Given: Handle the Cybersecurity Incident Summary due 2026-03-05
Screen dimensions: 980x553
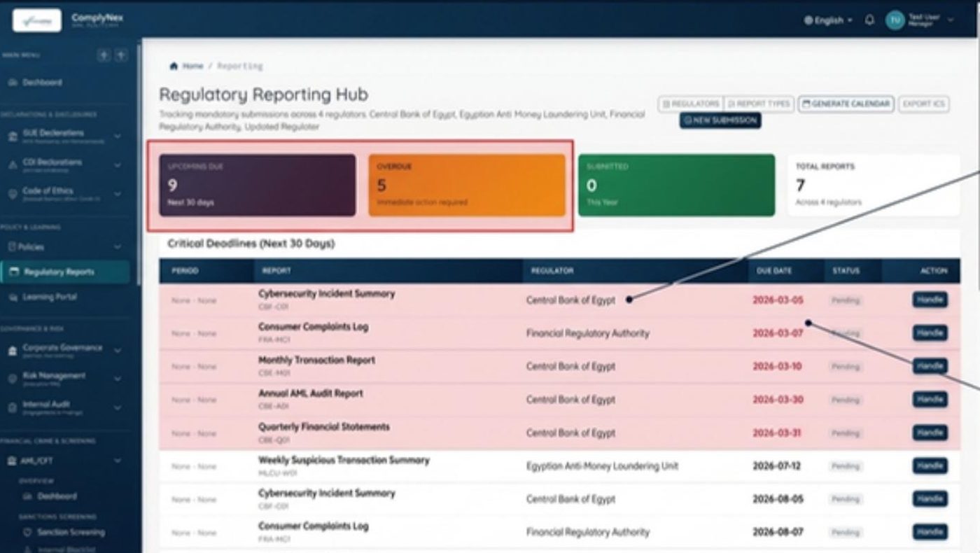Looking at the screenshot, I should point(930,300).
